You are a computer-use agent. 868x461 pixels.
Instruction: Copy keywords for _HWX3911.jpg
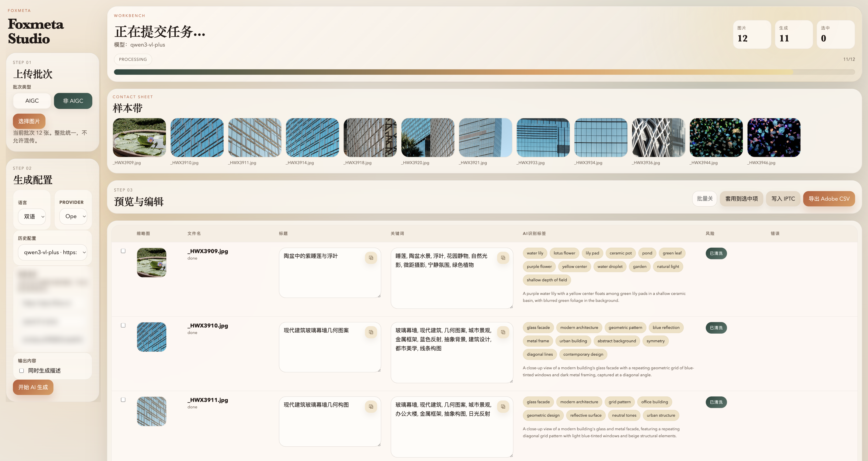tap(503, 407)
